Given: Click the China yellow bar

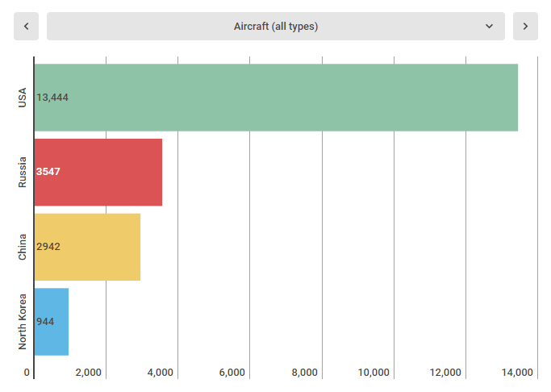Looking at the screenshot, I should pos(87,247).
